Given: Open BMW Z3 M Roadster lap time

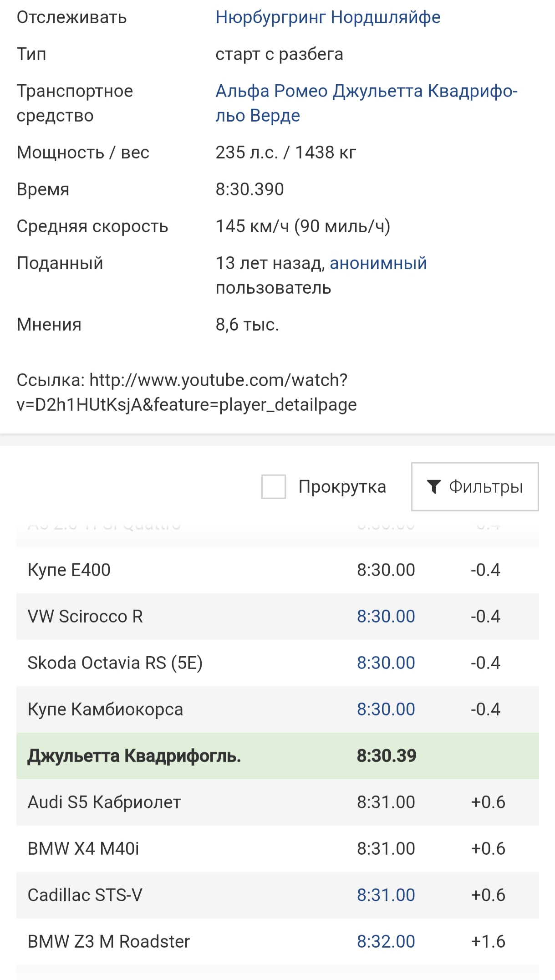Looking at the screenshot, I should 386,941.
